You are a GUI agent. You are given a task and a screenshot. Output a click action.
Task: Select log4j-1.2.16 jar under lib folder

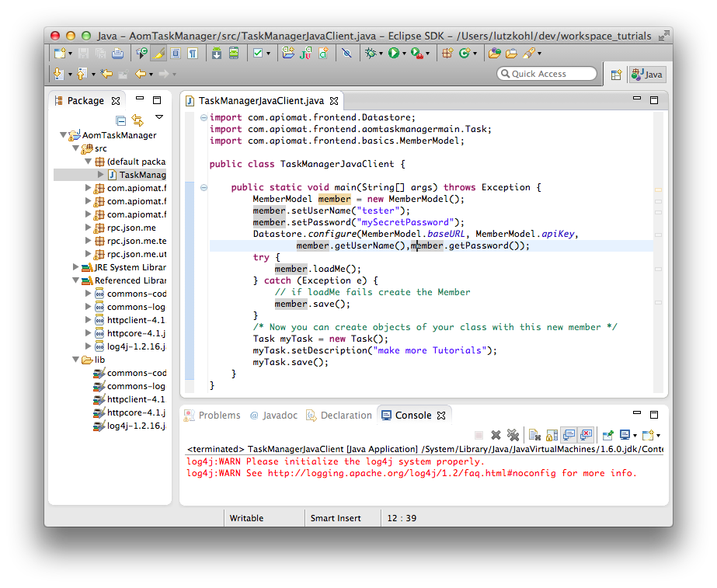click(x=135, y=426)
